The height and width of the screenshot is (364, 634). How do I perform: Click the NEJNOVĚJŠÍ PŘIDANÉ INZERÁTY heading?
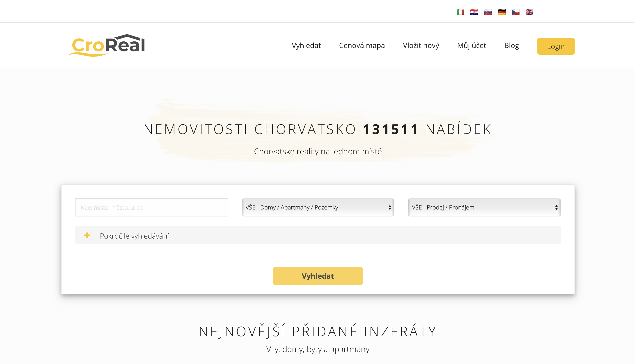click(x=318, y=332)
